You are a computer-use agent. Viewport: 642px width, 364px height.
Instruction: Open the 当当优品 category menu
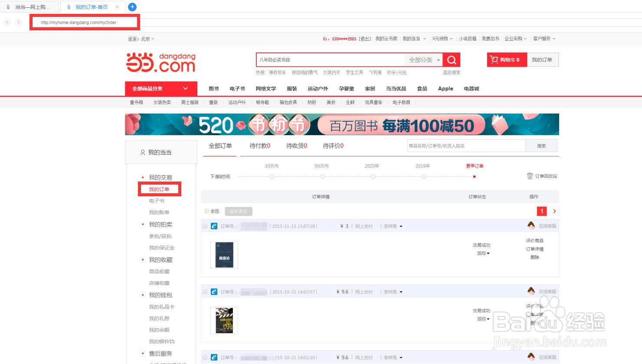pyautogui.click(x=396, y=88)
